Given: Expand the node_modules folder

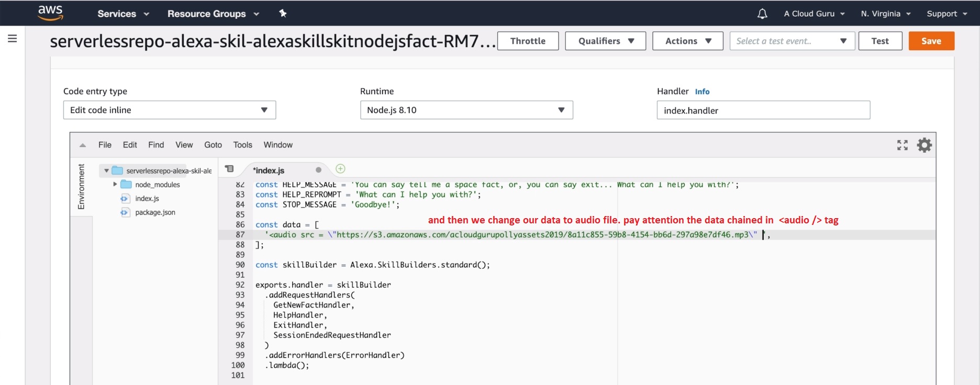Looking at the screenshot, I should pos(115,184).
